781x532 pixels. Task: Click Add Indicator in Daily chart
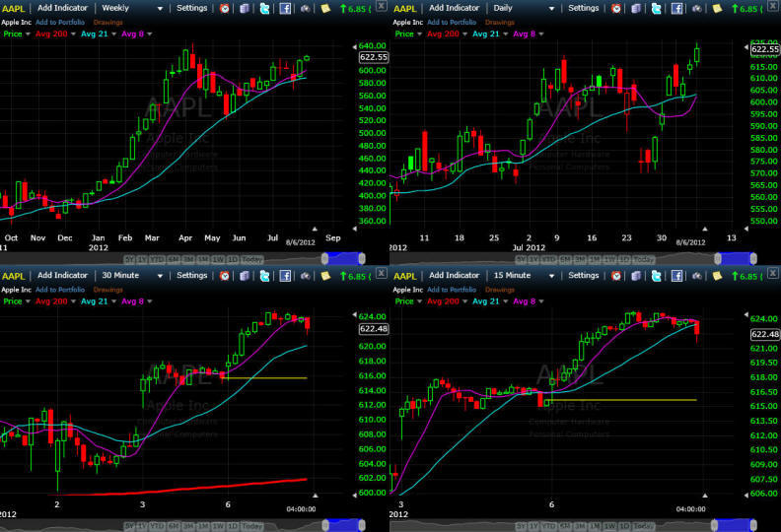[455, 8]
